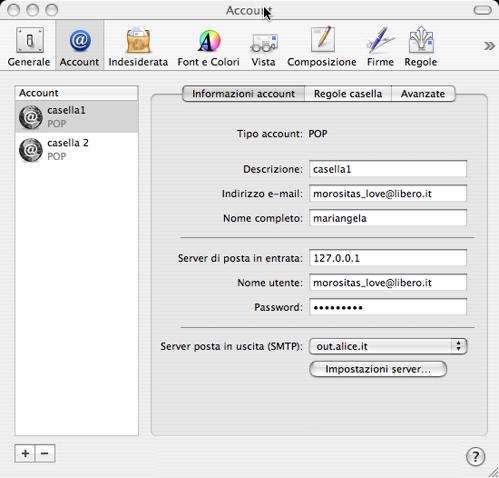499x478 pixels.
Task: Open Composizione preferences
Action: pyautogui.click(x=322, y=47)
